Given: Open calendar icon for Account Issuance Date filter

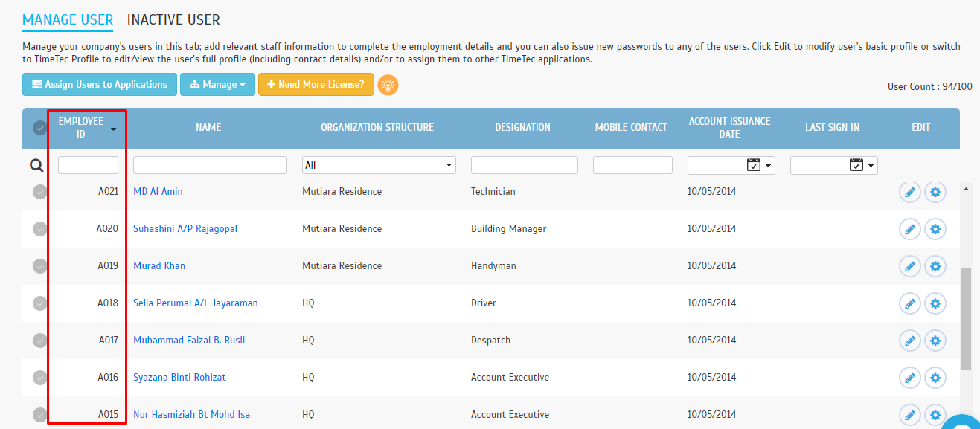Looking at the screenshot, I should 754,165.
